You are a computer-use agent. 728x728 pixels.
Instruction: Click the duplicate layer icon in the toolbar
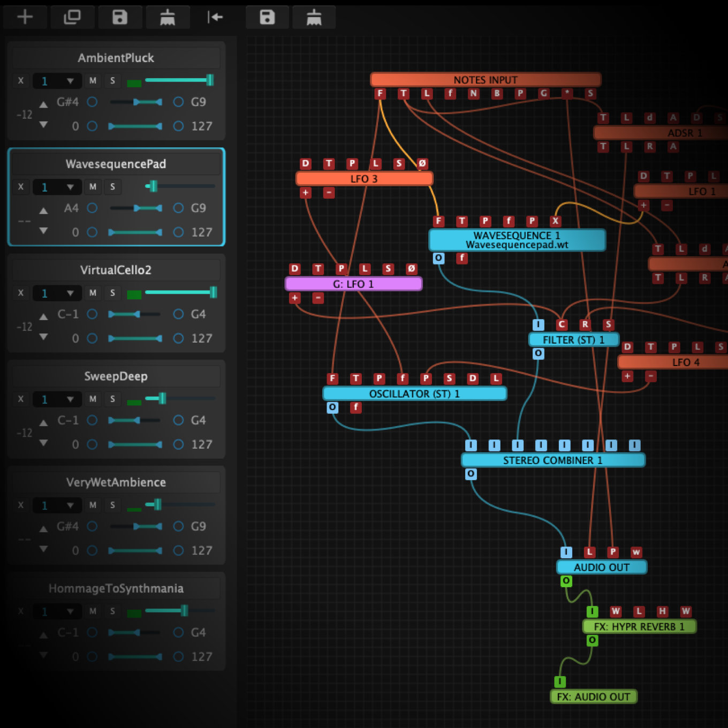72,17
